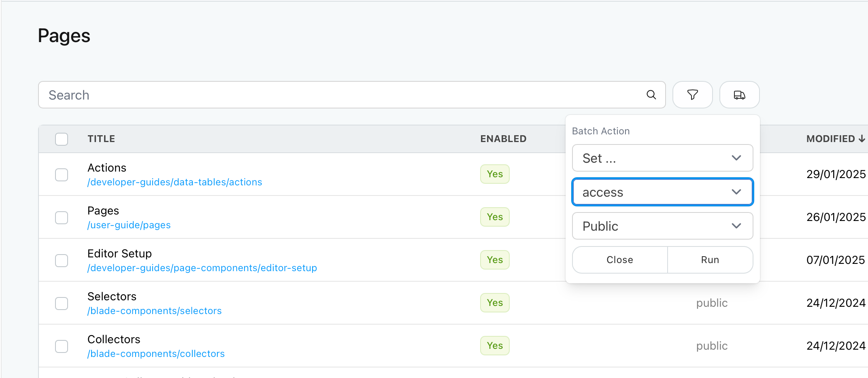
Task: Click the date 29/01/2025
Action: (x=836, y=174)
